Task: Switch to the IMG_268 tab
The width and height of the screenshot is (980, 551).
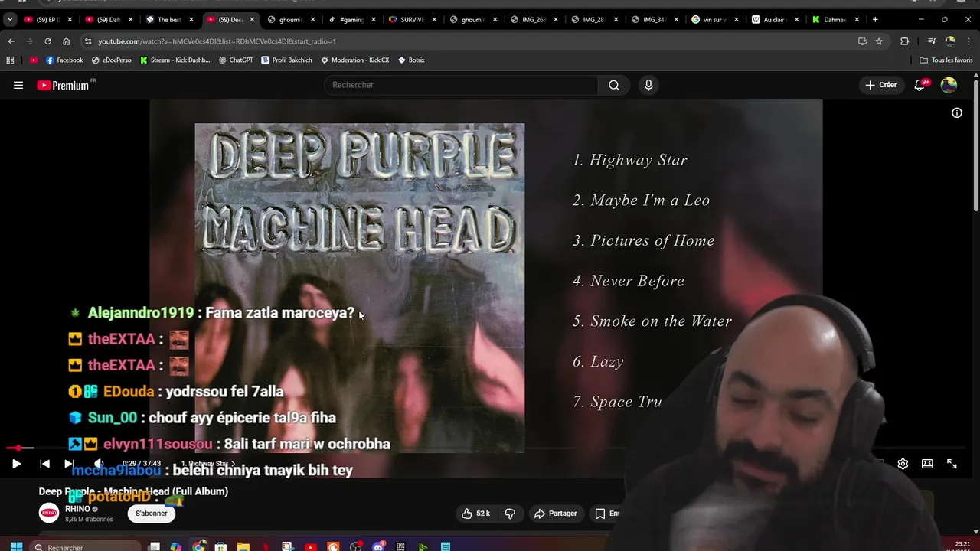Action: (533, 19)
